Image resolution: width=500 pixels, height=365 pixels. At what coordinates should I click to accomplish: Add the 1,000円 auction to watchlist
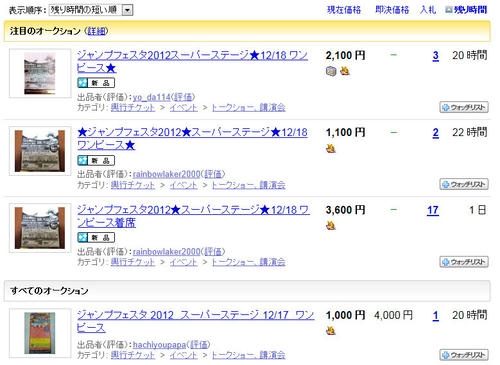click(x=464, y=355)
